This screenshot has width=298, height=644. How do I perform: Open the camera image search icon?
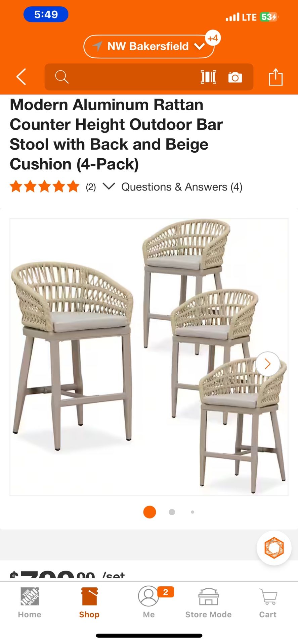pos(235,77)
